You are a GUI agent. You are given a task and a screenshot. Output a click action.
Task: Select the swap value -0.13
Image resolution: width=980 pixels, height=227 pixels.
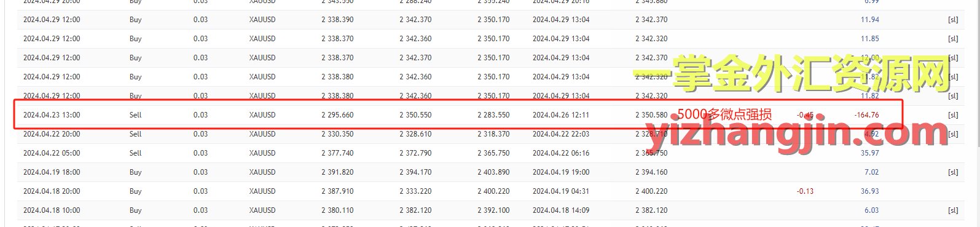point(805,191)
